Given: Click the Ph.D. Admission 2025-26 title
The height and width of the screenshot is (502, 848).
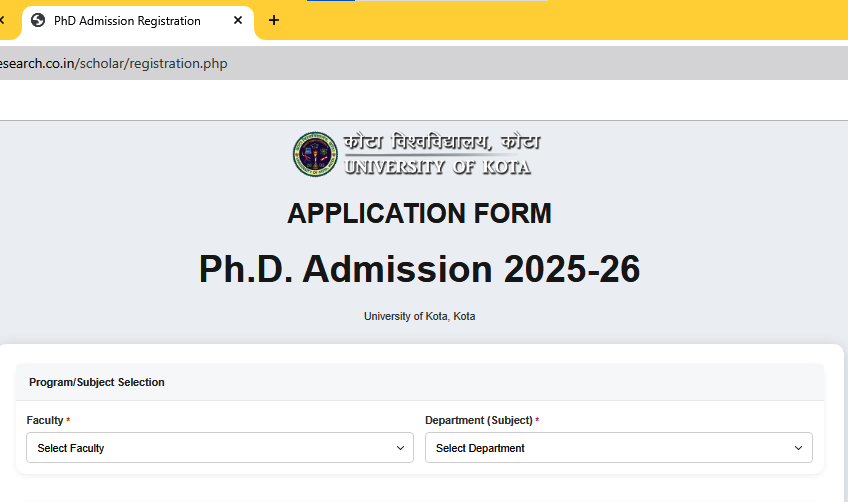Looking at the screenshot, I should 419,269.
